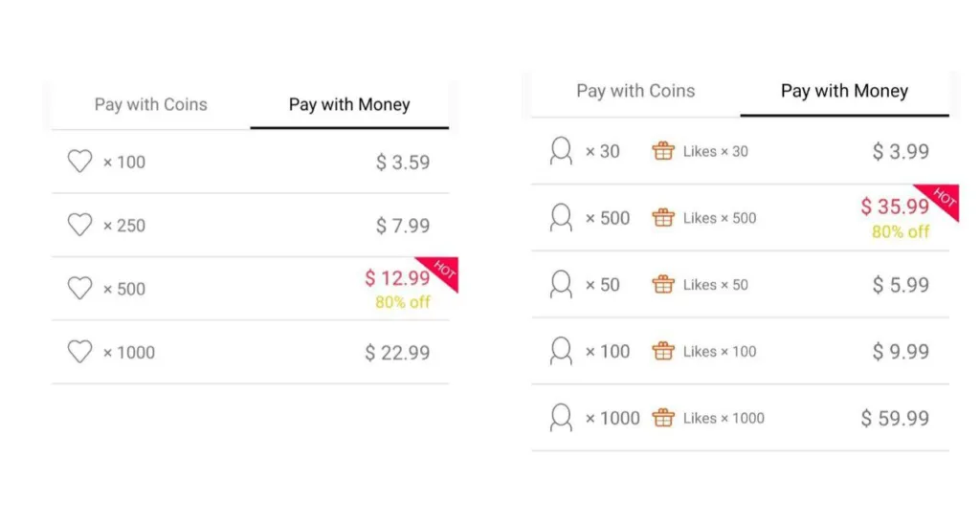This screenshot has width=980, height=523.
Task: Click the gift icon beside Likes × 1000
Action: [x=663, y=418]
